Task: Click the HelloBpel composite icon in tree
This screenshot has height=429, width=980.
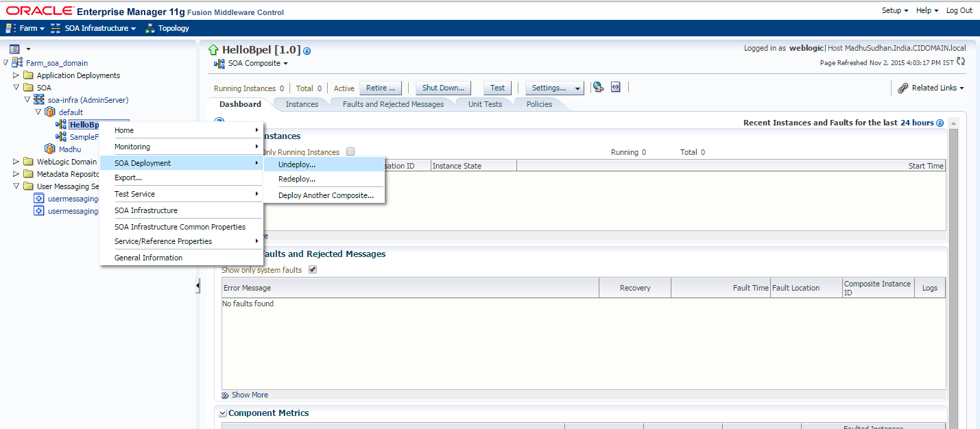Action: coord(61,125)
